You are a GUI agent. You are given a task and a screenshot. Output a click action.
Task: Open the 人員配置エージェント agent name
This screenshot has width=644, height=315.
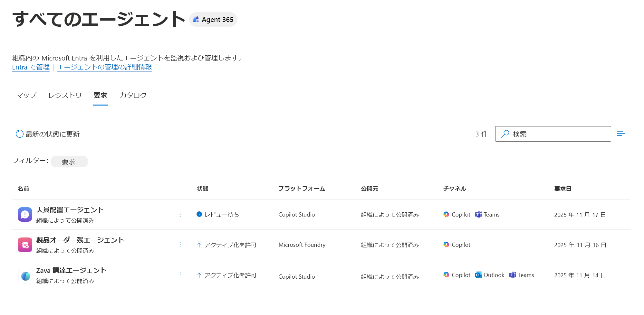[x=70, y=210]
